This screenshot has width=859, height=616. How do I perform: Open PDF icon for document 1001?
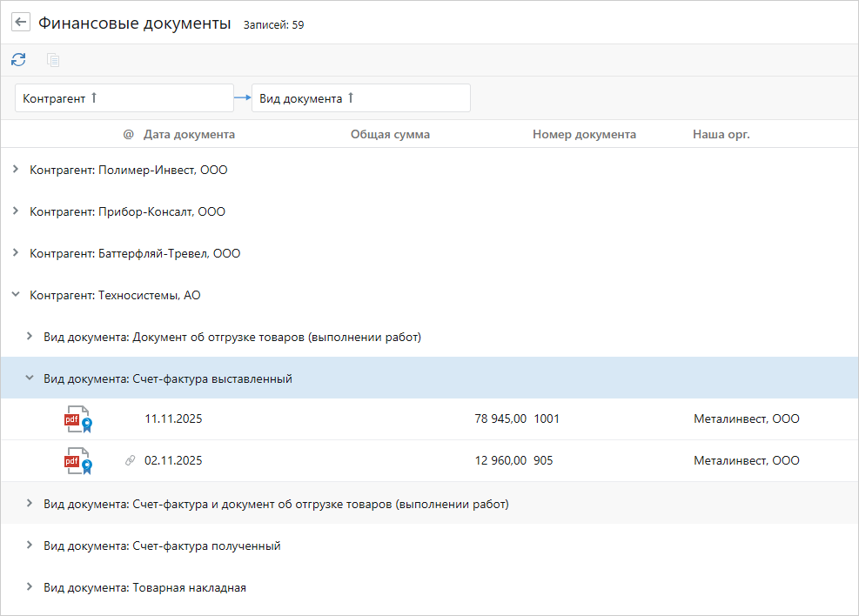point(77,419)
